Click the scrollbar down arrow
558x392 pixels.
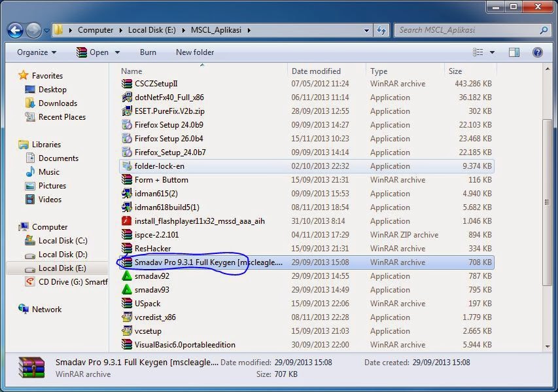547,346
